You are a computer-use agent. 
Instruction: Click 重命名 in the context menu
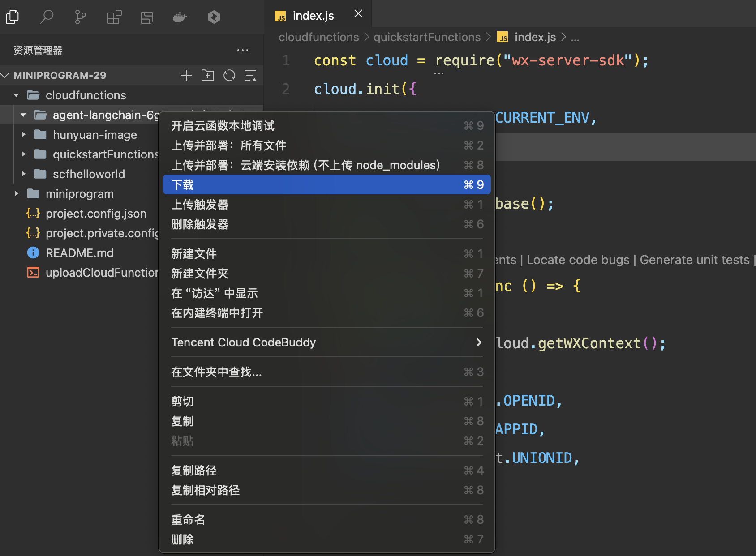[326, 520]
